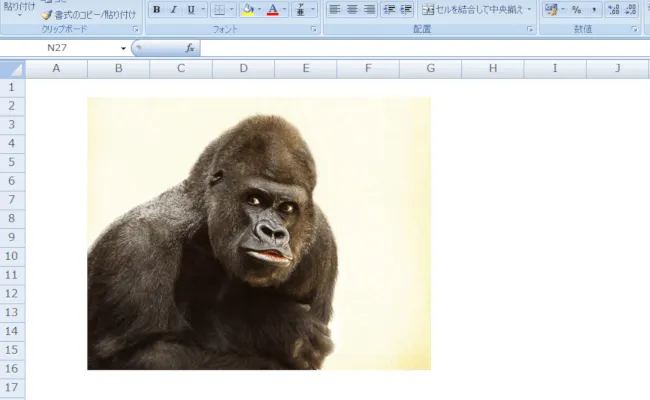650x400 pixels.
Task: Click the percent style icon
Action: click(x=576, y=10)
